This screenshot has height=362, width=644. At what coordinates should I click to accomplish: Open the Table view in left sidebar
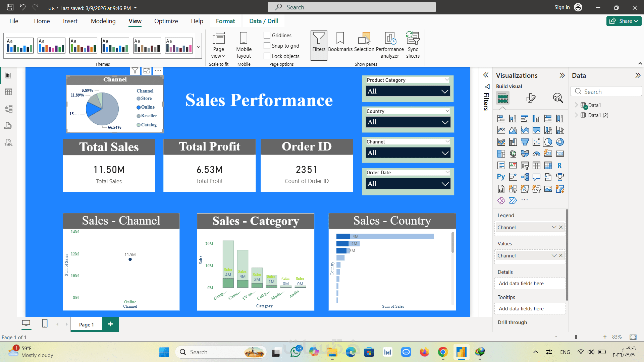(x=8, y=92)
